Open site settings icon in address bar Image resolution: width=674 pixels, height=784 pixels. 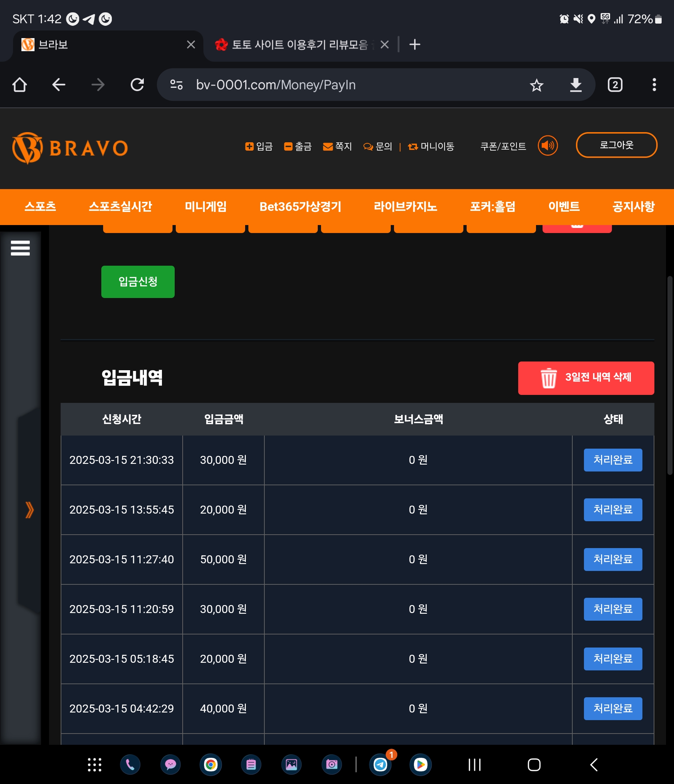(x=176, y=85)
